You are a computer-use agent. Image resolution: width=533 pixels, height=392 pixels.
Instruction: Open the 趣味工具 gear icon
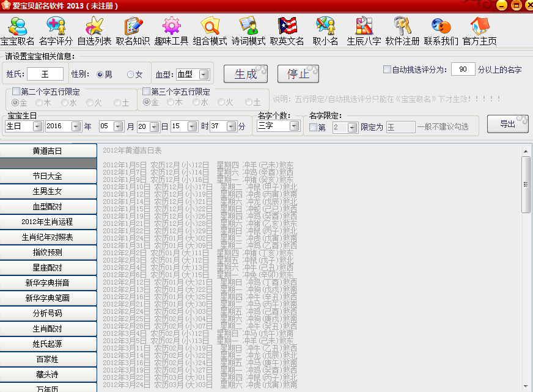171,31
